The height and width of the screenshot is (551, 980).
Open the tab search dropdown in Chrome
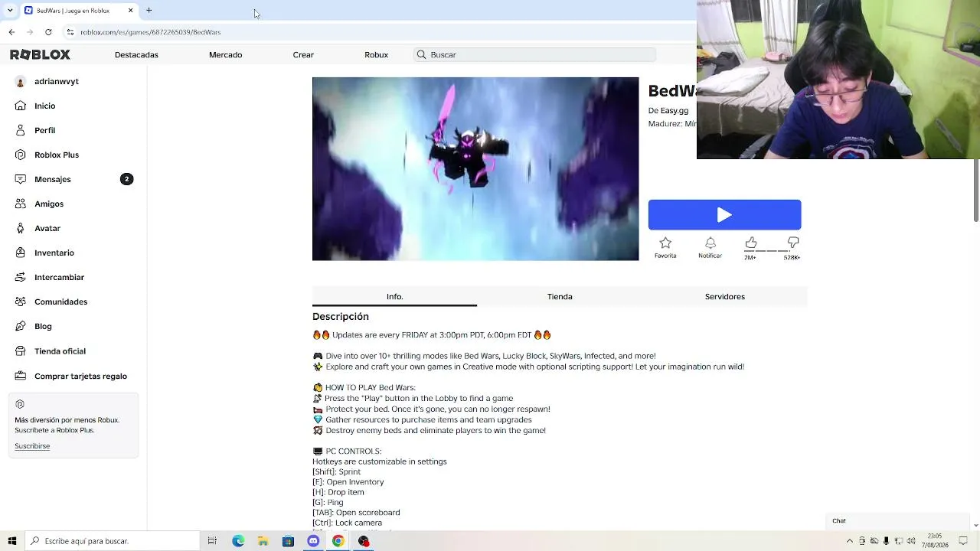click(10, 11)
